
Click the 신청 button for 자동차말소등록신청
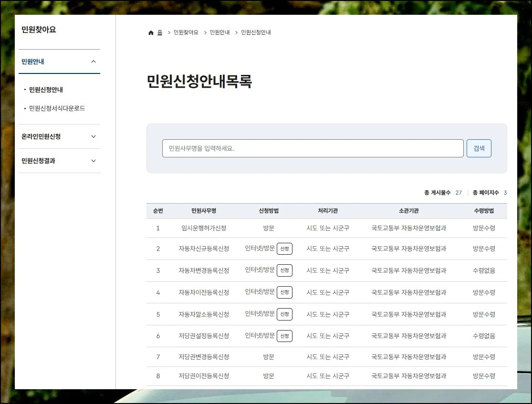(x=285, y=314)
